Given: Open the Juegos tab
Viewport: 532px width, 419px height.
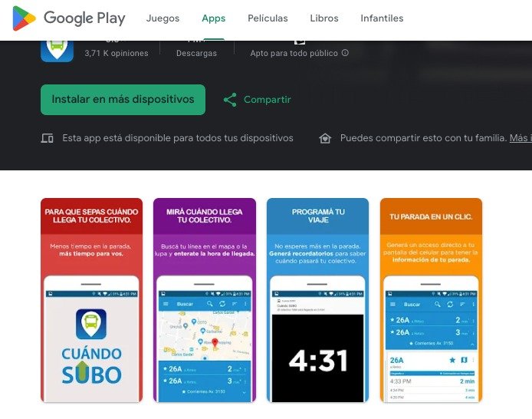Looking at the screenshot, I should (x=163, y=18).
